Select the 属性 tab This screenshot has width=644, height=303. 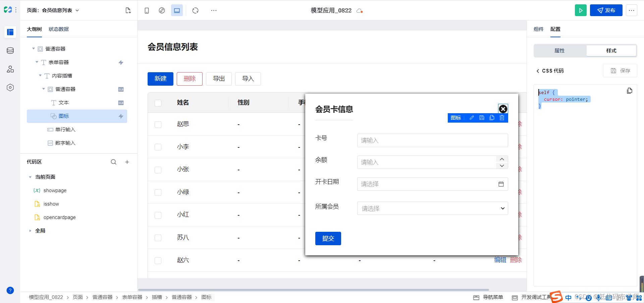point(559,51)
